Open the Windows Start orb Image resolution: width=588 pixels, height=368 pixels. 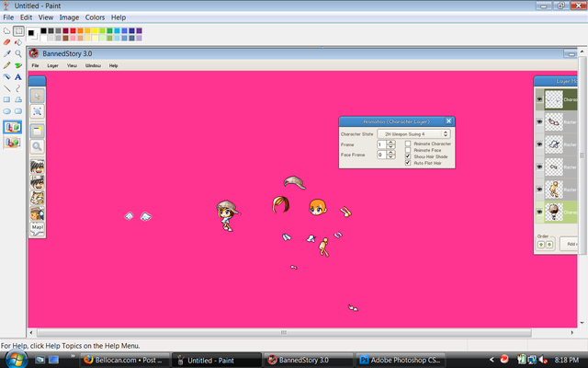click(x=15, y=360)
